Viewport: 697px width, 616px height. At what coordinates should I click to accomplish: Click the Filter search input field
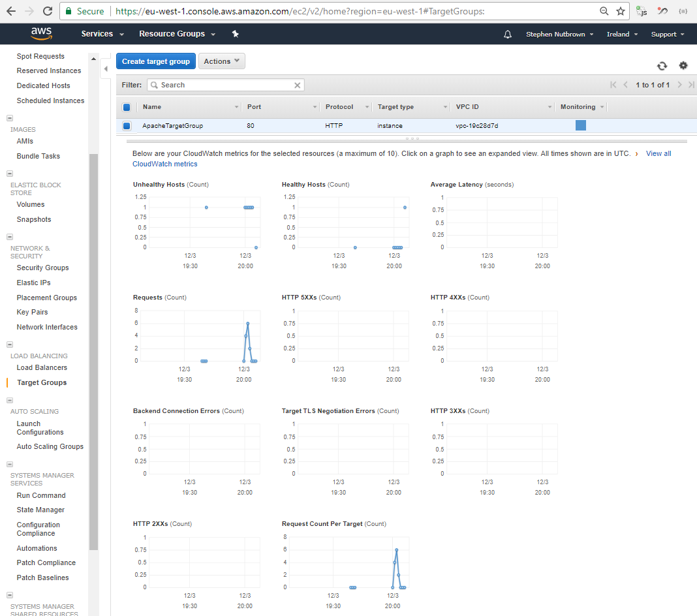226,85
